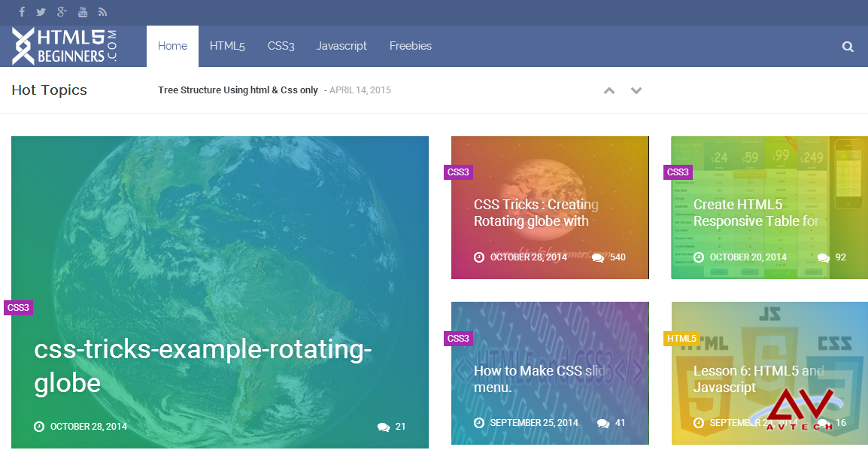The width and height of the screenshot is (868, 450).
Task: Click CSS3 tag on large globe post
Action: click(x=18, y=308)
